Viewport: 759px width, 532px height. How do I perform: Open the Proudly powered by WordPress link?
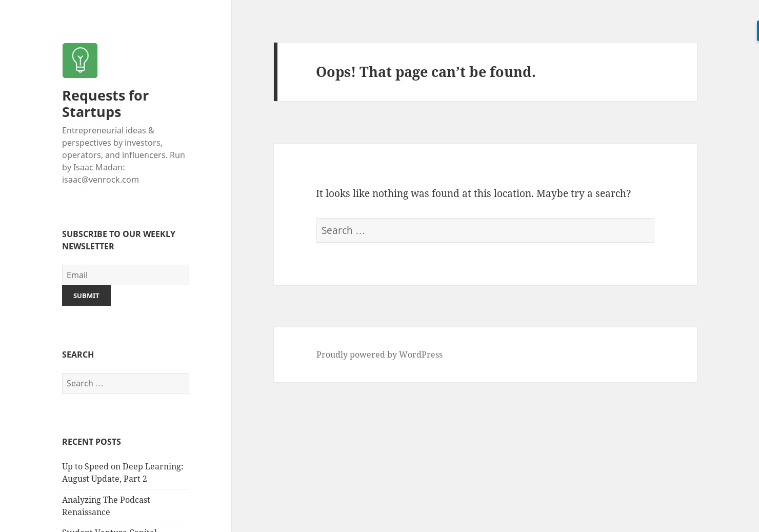(x=379, y=354)
